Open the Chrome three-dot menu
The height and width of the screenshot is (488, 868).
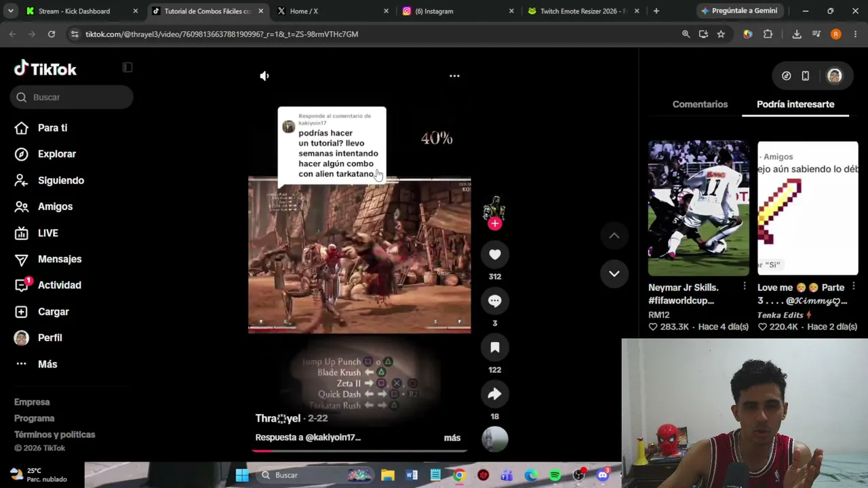point(855,34)
